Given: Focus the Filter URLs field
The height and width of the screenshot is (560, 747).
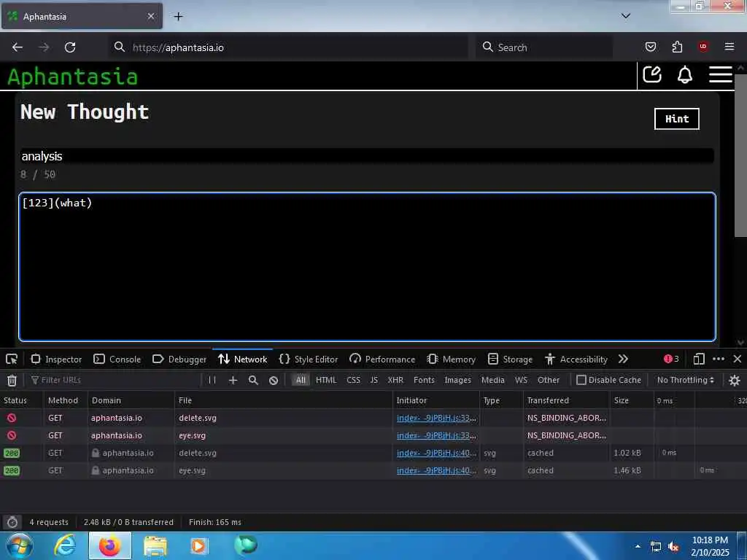Looking at the screenshot, I should 115,380.
